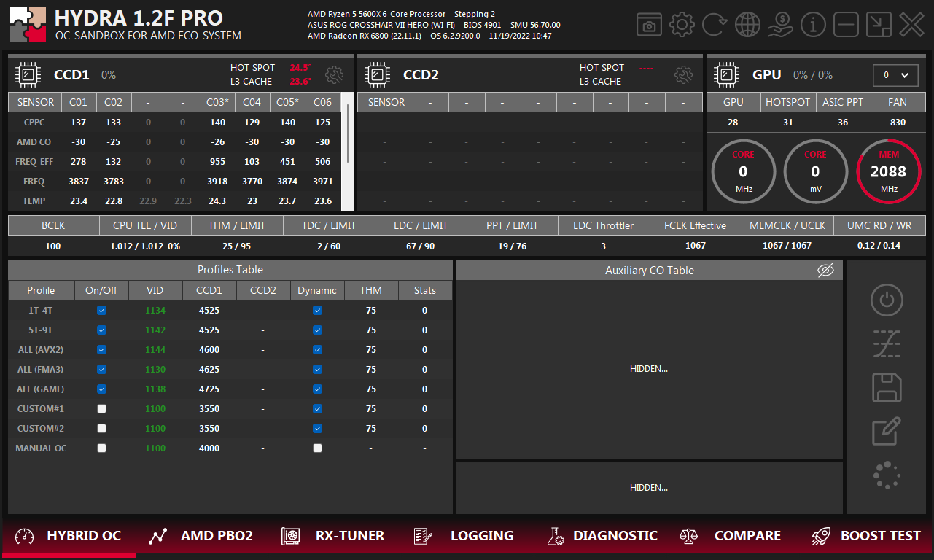Click the CORE MHz gauge
Screen dimensions: 934x560
(743, 172)
